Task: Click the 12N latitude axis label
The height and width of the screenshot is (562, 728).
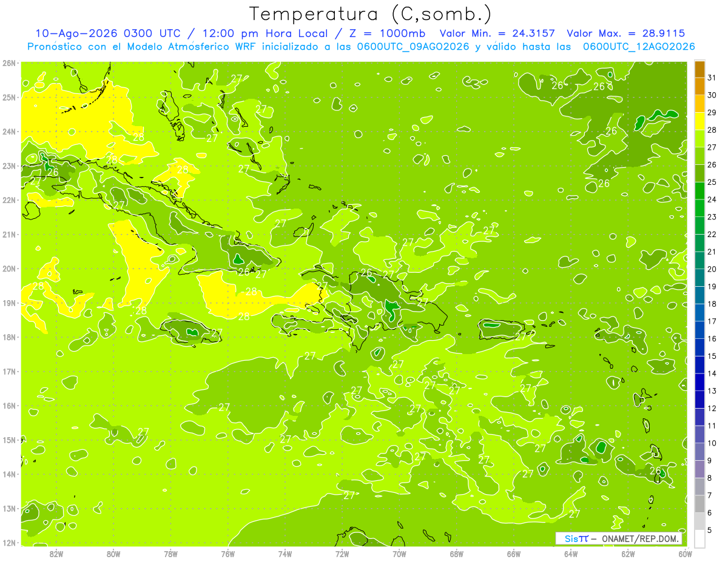Action: coord(9,543)
